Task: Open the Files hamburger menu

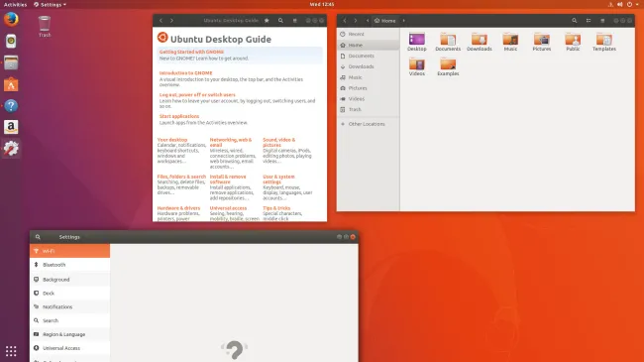Action: click(602, 21)
